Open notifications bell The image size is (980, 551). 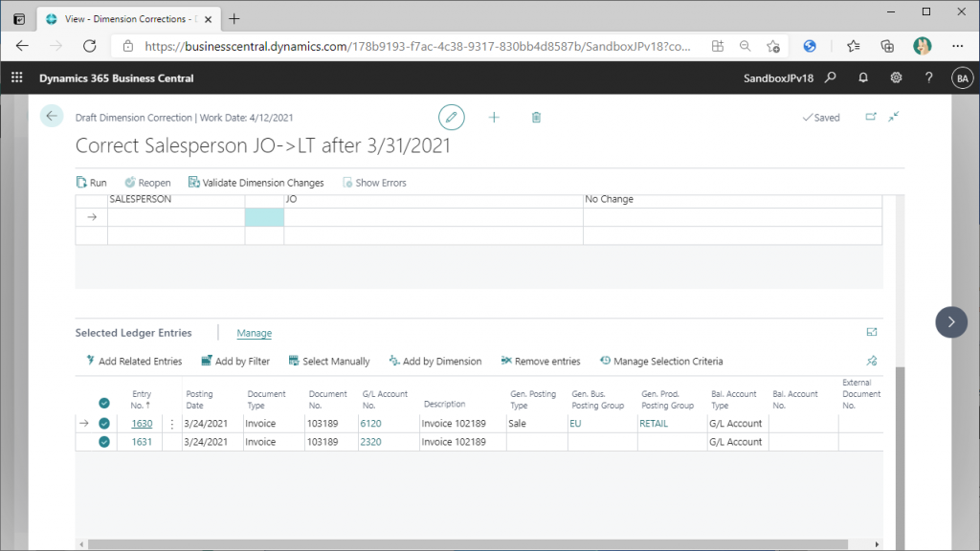(863, 78)
